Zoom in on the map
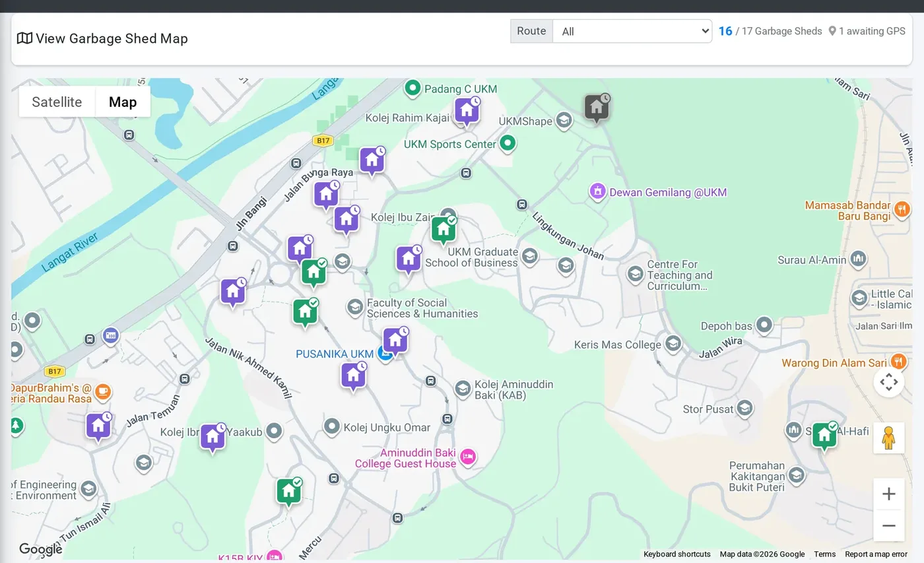 click(x=888, y=494)
